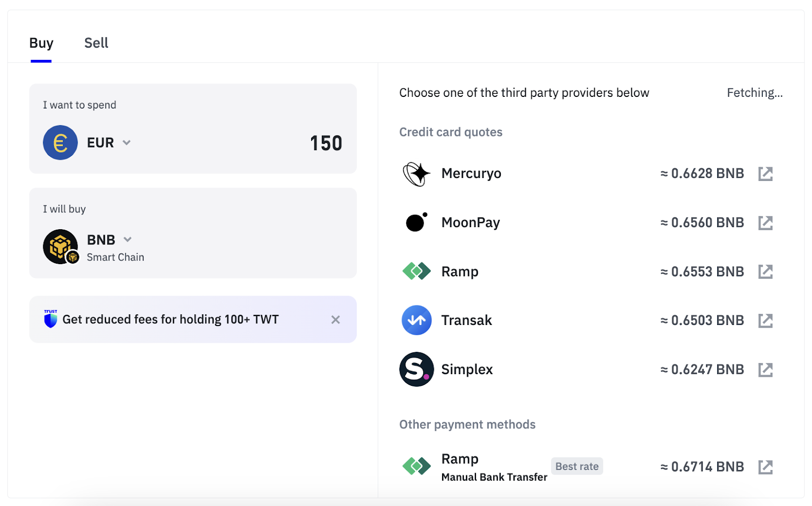Open MoonPay external link icon
This screenshot has width=812, height=506.
coord(765,223)
